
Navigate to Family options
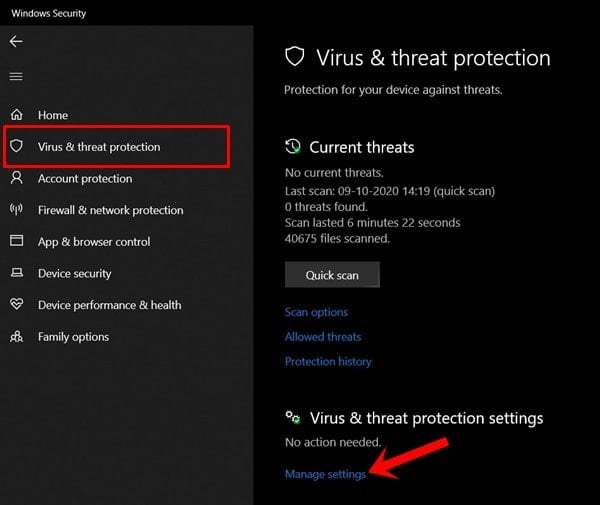click(73, 336)
